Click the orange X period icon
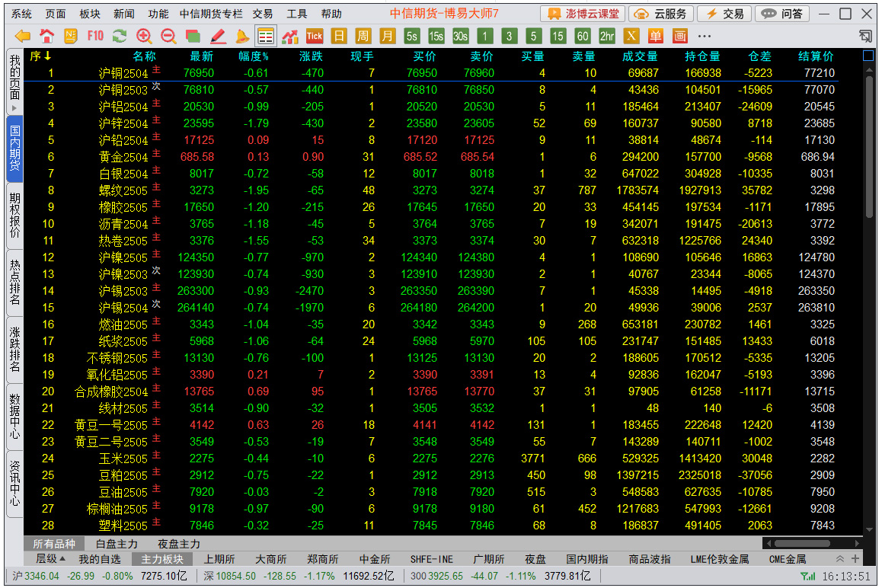The width and height of the screenshot is (882, 588). (631, 37)
